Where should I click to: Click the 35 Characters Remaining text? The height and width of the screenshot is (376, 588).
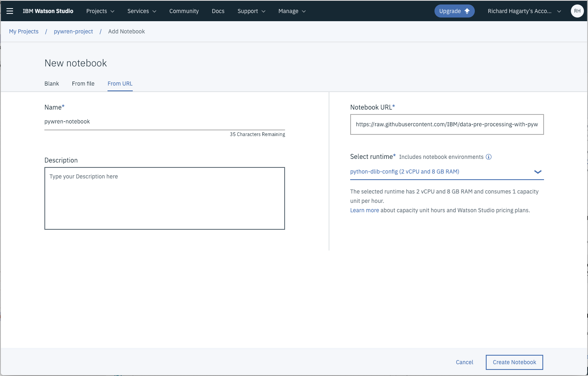click(x=257, y=134)
